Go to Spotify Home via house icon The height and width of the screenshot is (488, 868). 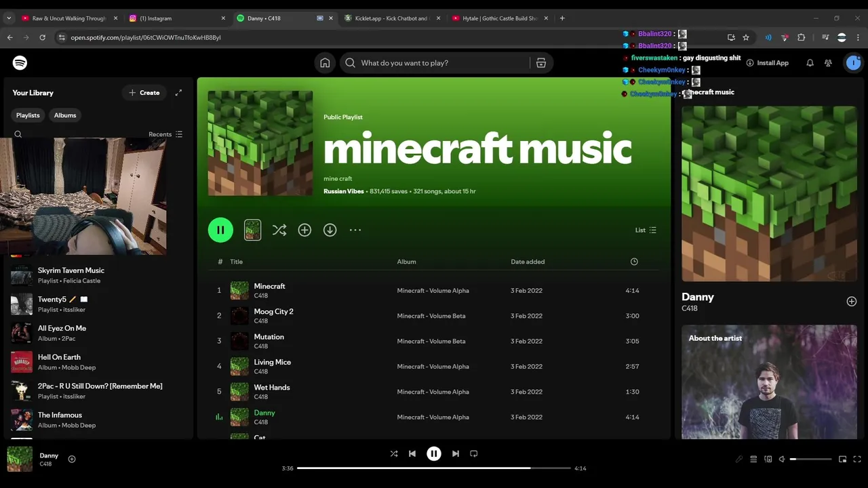click(x=325, y=63)
